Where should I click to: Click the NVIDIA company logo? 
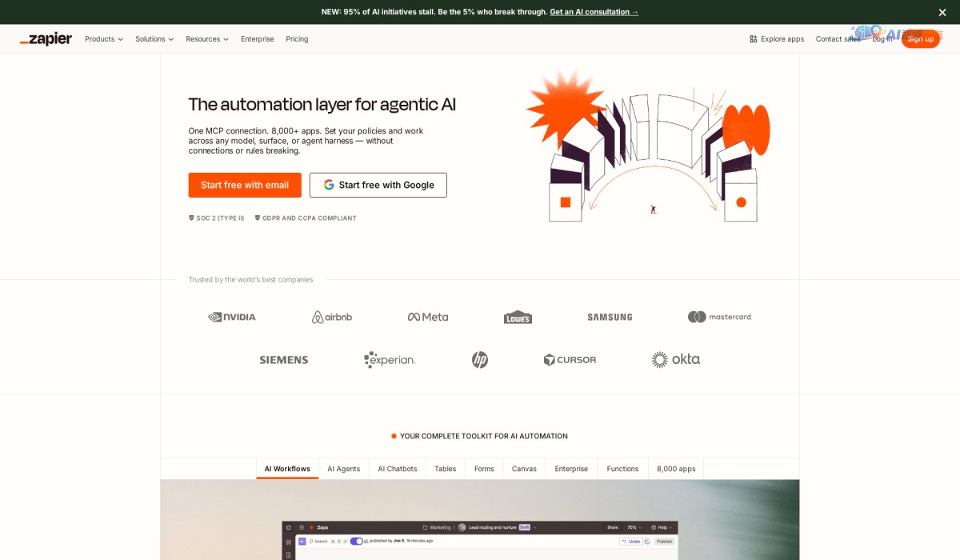(232, 317)
